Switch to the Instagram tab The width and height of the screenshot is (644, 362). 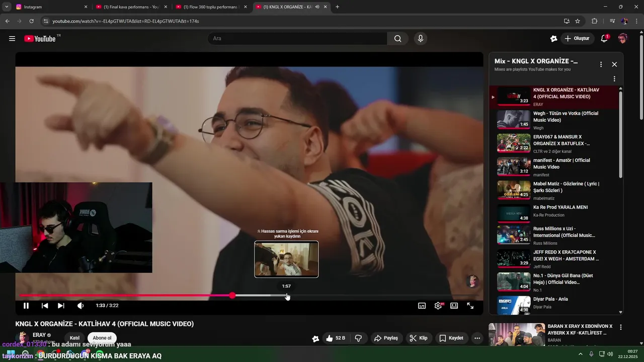pos(50,7)
